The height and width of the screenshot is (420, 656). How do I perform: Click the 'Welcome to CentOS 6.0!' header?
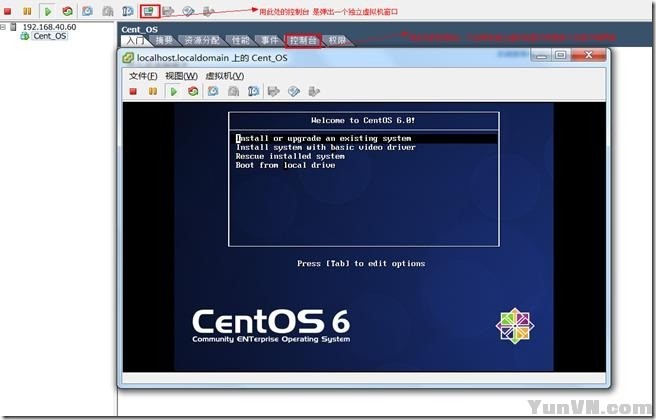click(363, 120)
